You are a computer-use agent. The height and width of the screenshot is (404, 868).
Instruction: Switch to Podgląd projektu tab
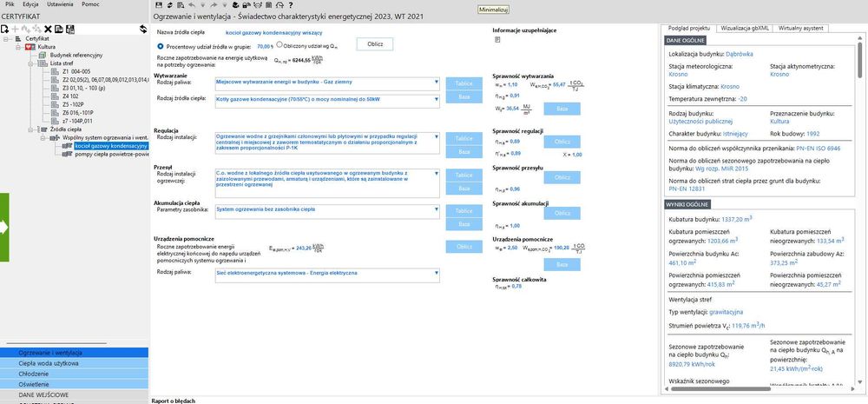(x=689, y=28)
